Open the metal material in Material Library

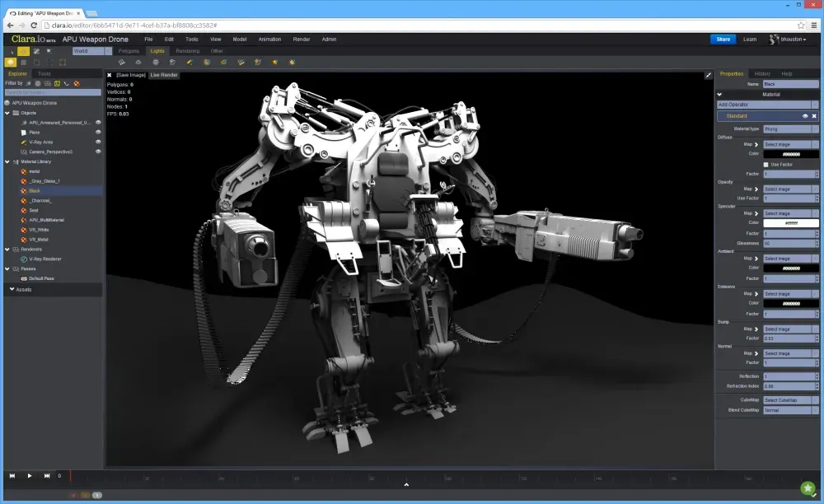[x=35, y=171]
